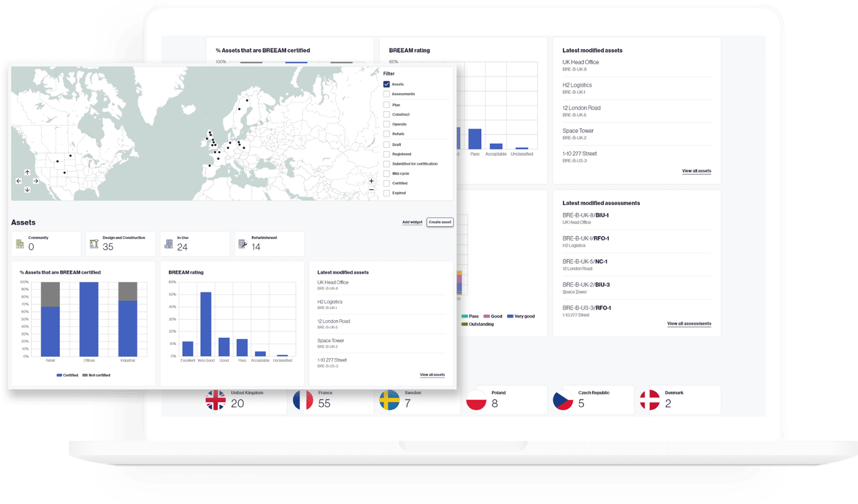
Task: Open assessment BRE-B-US-3/RFO-1
Action: pos(586,307)
